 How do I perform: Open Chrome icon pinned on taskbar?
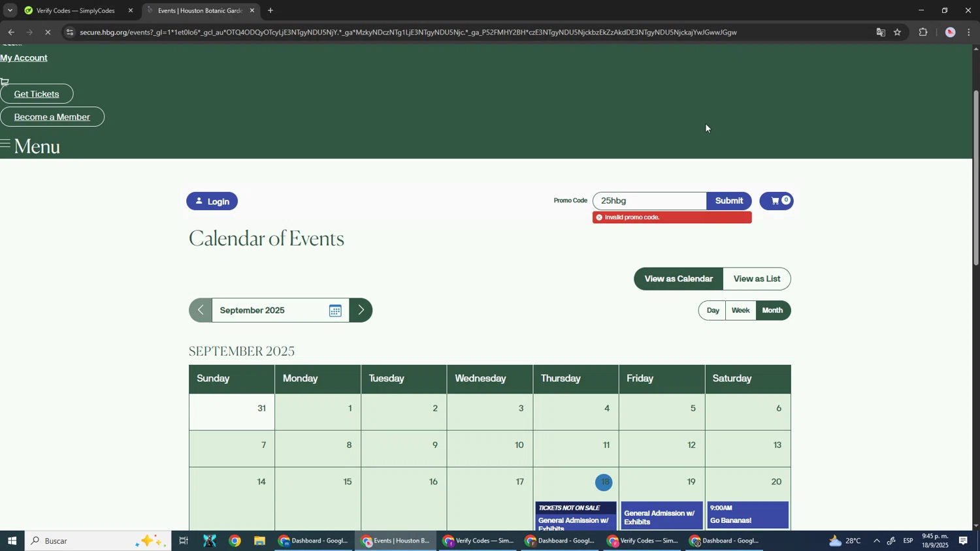point(235,541)
